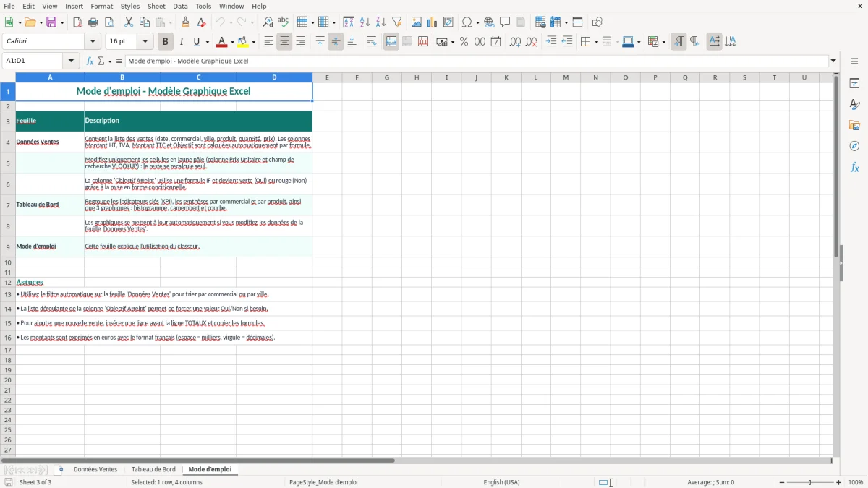Define the print area
The image size is (868, 488).
[540, 22]
